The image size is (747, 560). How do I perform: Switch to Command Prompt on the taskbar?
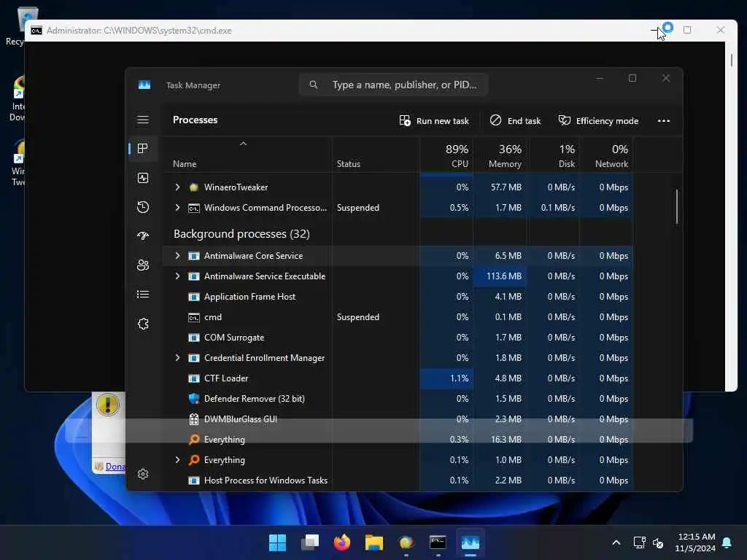coord(438,542)
